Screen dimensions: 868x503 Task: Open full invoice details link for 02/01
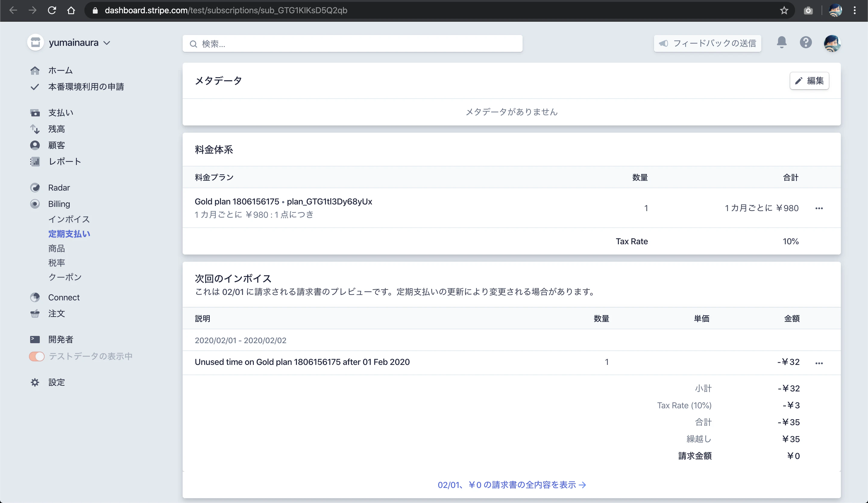point(511,485)
